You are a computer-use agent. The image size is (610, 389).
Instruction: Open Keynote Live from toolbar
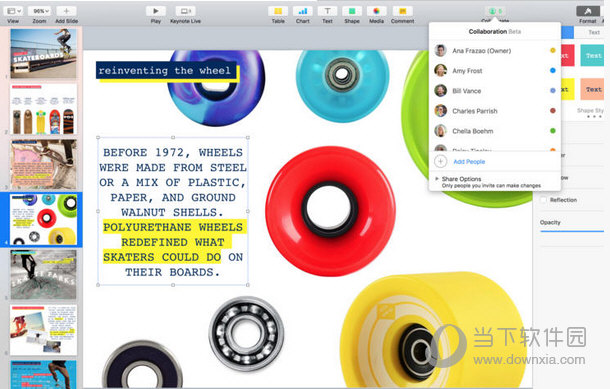[186, 11]
